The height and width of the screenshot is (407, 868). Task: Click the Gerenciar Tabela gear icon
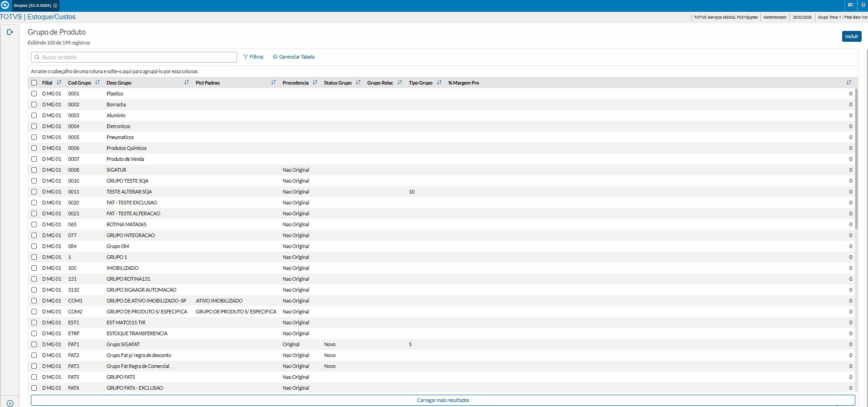pos(275,57)
